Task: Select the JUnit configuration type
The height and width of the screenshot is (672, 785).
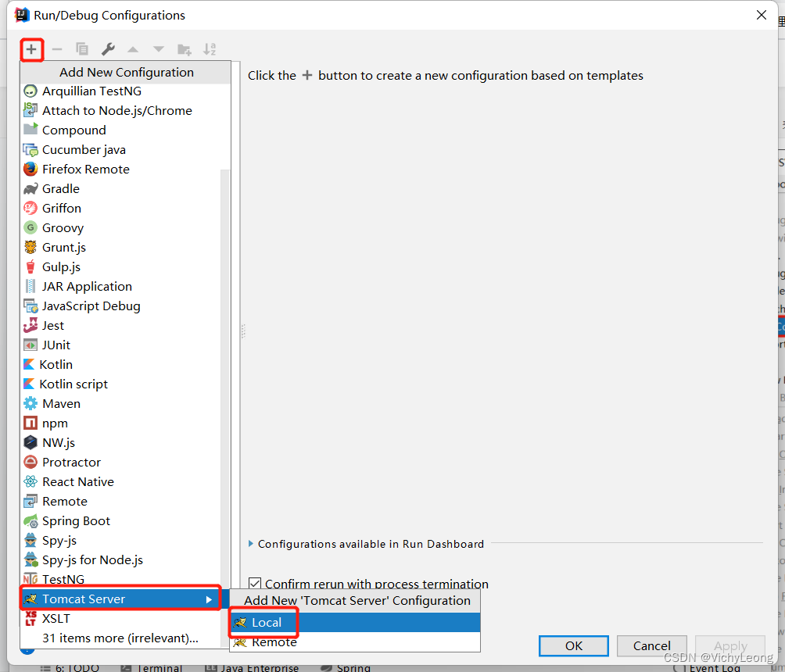Action: tap(120, 345)
